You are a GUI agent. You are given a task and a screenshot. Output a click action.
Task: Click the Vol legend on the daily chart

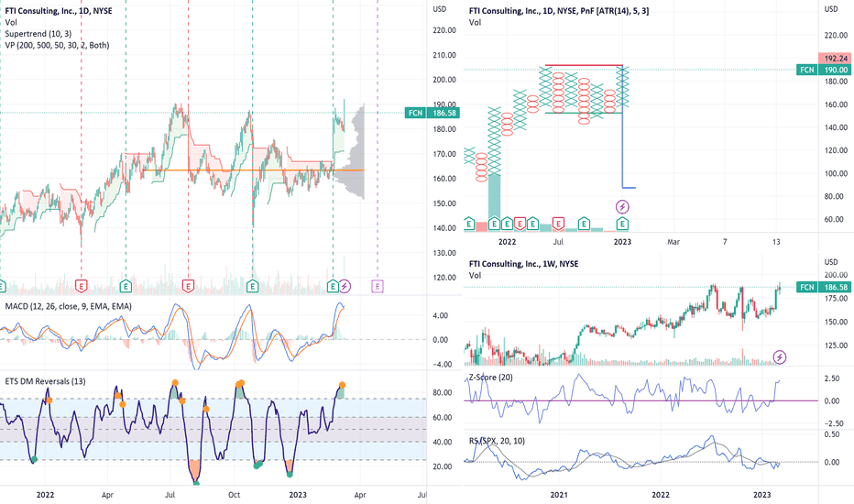(x=11, y=22)
